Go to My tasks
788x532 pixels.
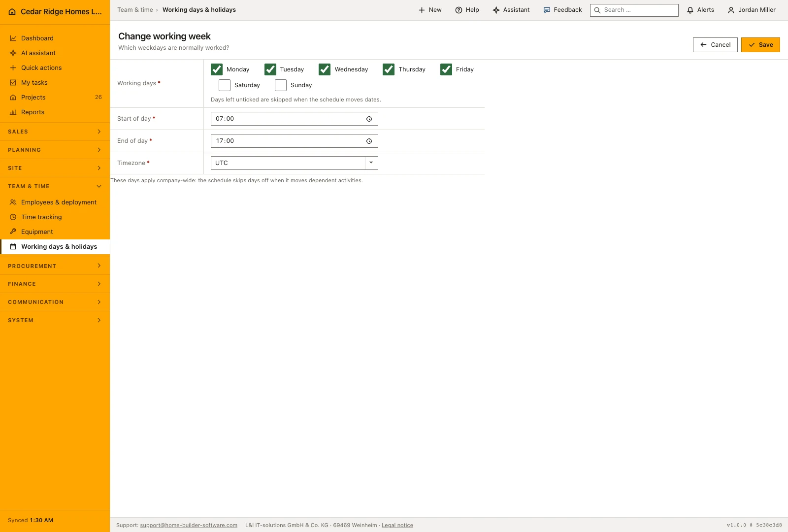coord(55,83)
